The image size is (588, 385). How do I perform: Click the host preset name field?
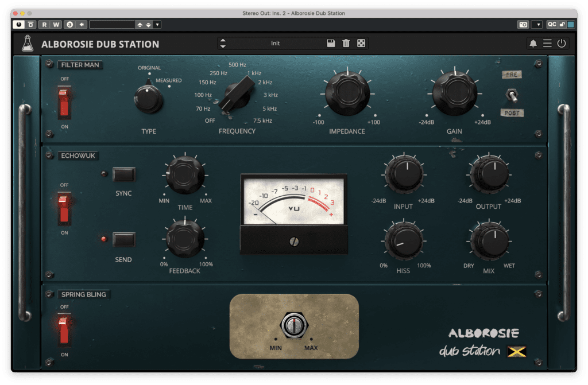[112, 25]
